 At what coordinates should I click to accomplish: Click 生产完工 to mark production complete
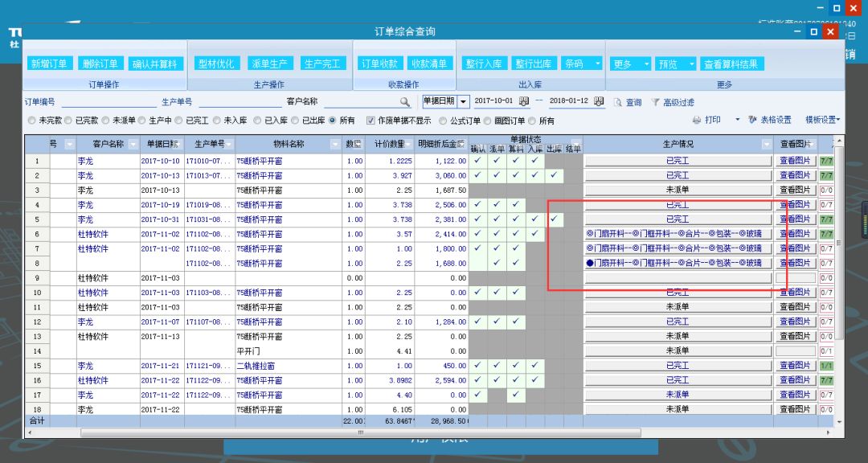(x=322, y=63)
